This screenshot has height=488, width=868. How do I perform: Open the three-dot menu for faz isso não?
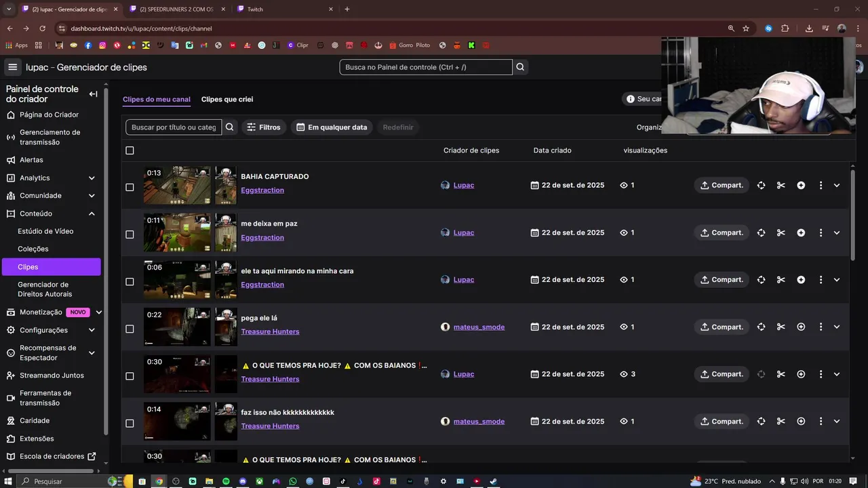click(x=821, y=421)
